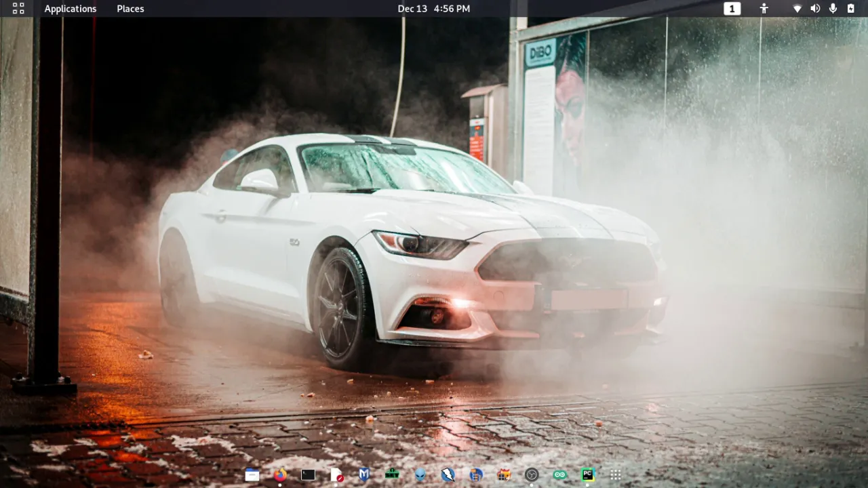Open Arduino IDE from the dock
868x488 pixels.
pos(559,475)
